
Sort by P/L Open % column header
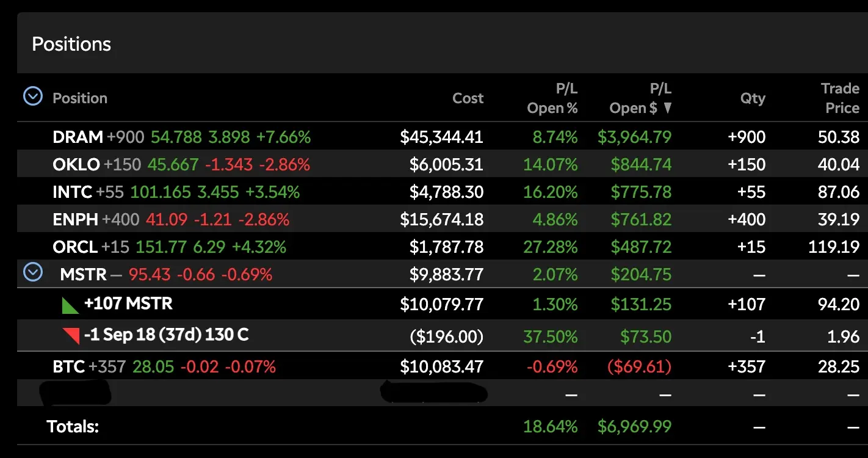pyautogui.click(x=552, y=98)
